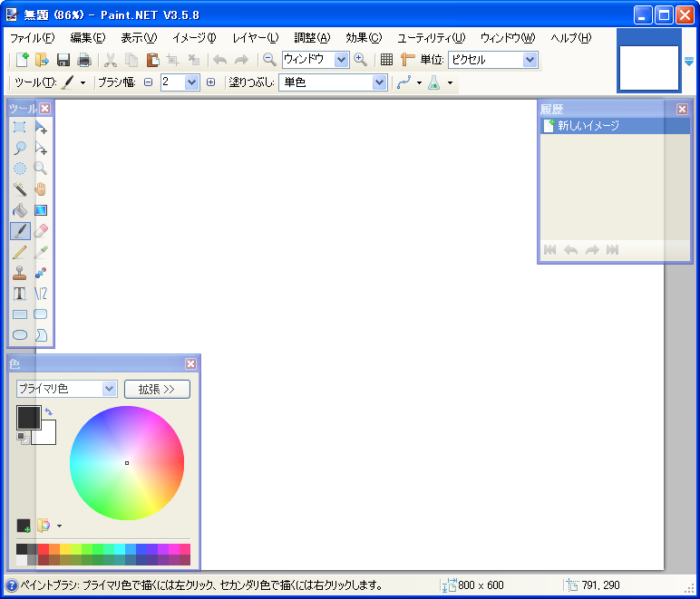The width and height of the screenshot is (700, 599).
Task: Select the Ellipse shape tool
Action: tap(20, 335)
